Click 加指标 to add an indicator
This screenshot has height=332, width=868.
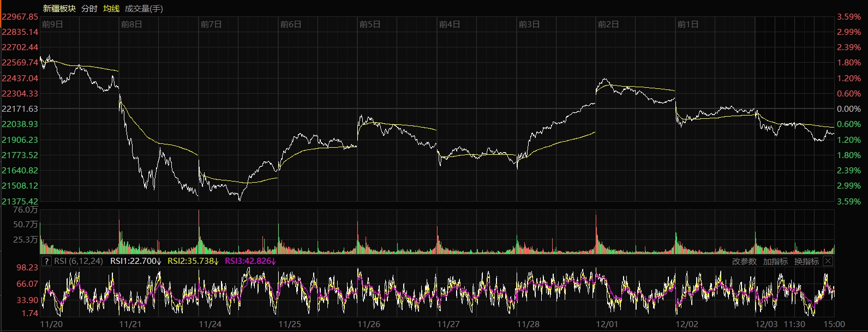[x=775, y=262]
